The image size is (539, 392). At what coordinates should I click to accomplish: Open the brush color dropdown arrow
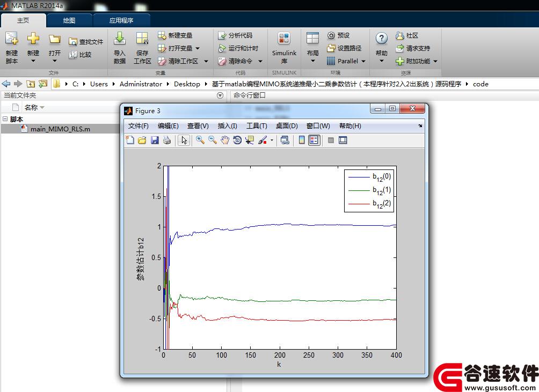[x=272, y=140]
